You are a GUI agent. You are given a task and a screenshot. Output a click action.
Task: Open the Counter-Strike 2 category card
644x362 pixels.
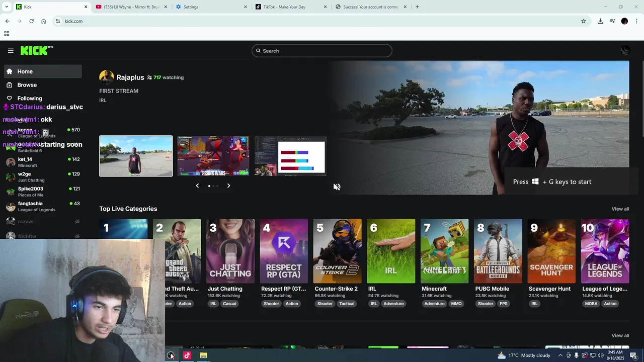tap(337, 251)
